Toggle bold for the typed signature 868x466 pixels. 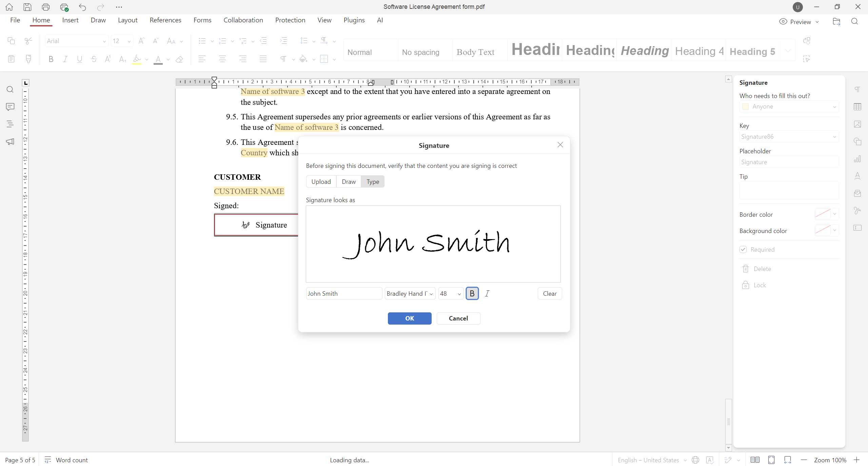tap(472, 293)
